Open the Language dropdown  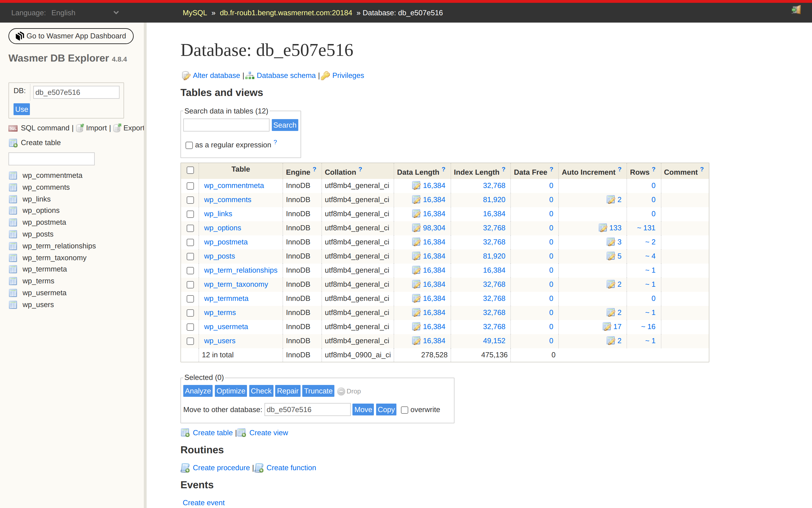[x=85, y=13]
